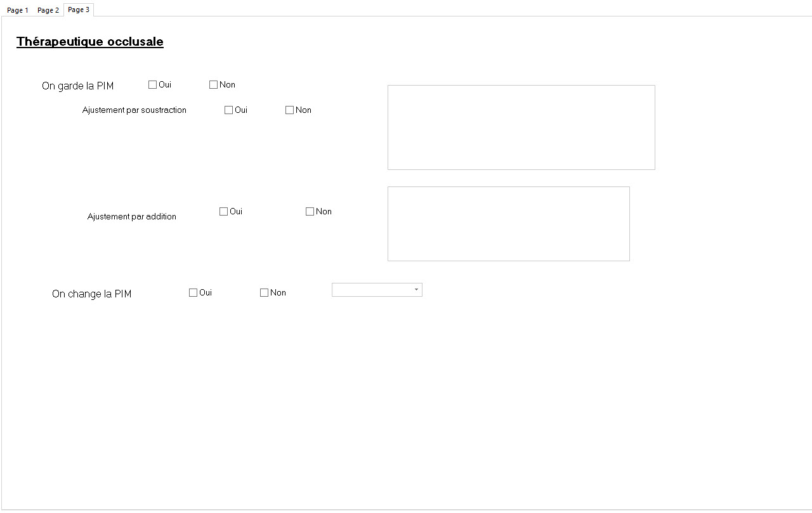Click the On change la PIM label
812x513 pixels.
point(91,294)
